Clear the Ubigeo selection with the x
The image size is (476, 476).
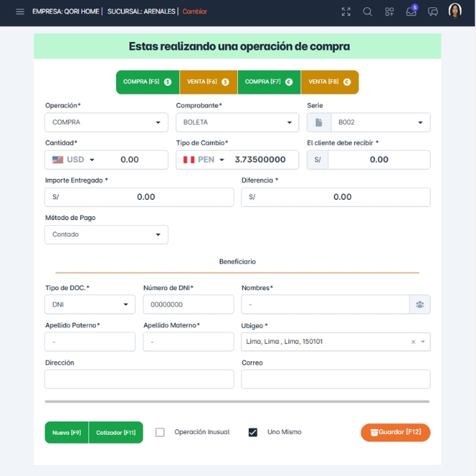(x=413, y=342)
